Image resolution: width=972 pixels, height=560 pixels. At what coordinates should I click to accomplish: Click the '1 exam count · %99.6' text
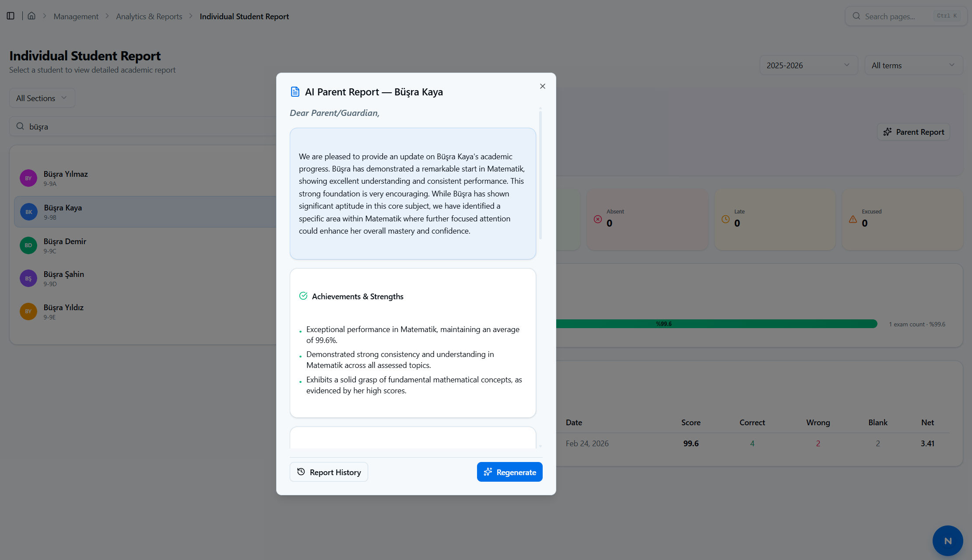917,324
